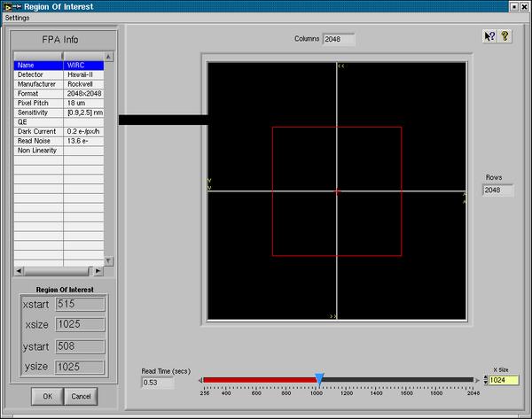
Task: Click the slider's right increment arrow
Action: [479, 380]
